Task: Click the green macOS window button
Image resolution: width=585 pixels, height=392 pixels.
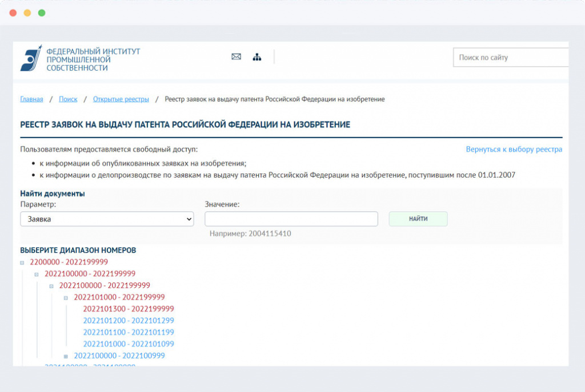Action: (40, 11)
